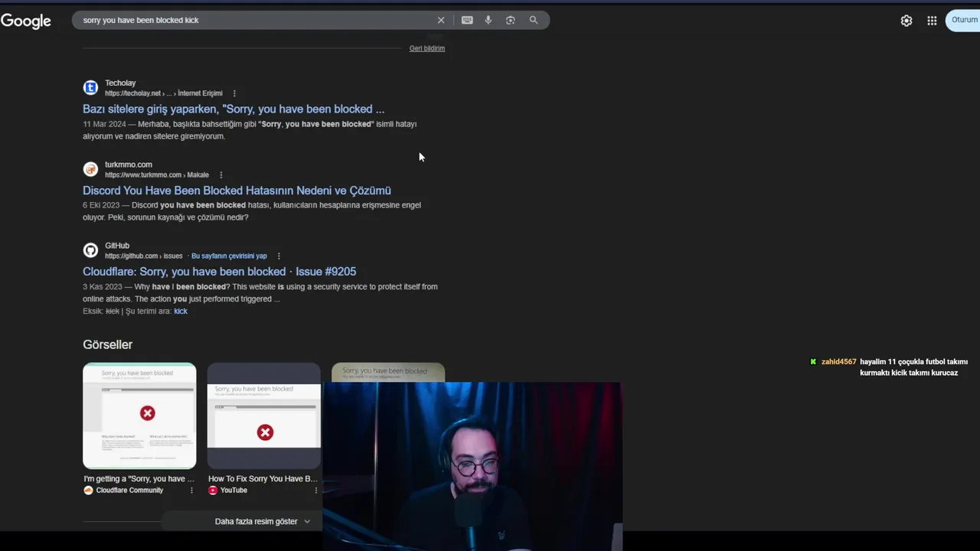Viewport: 980px width, 551px height.
Task: Open the three-dot menu beside the Techolay result
Action: pyautogui.click(x=234, y=93)
